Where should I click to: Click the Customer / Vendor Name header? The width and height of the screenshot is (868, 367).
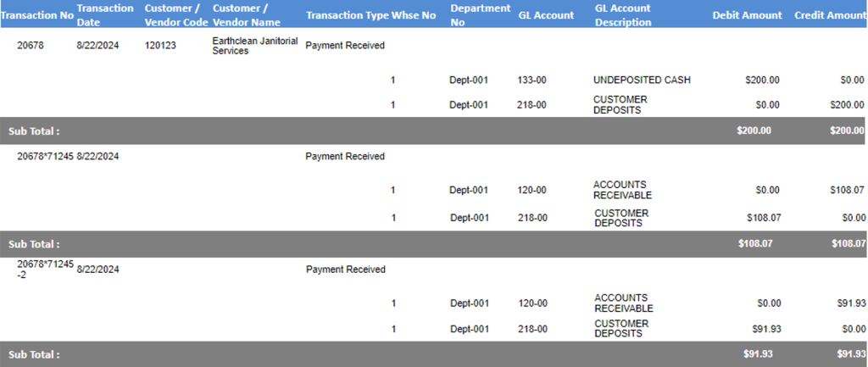click(247, 15)
